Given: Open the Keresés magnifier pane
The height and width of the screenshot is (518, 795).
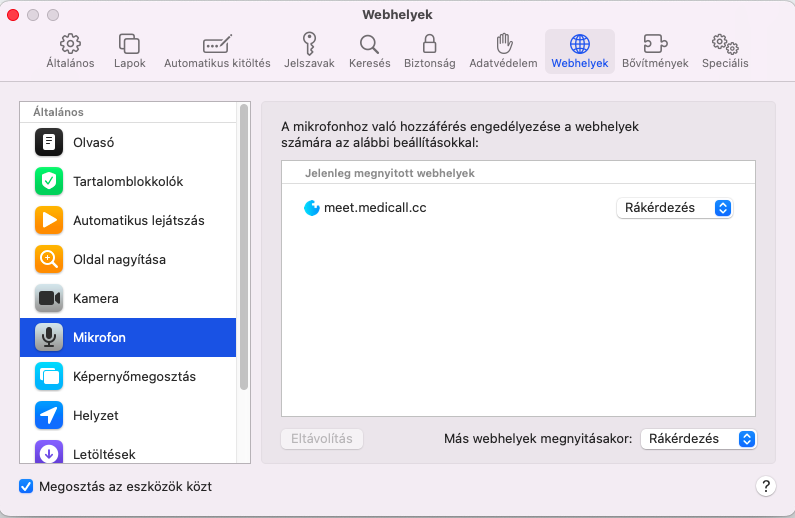Looking at the screenshot, I should (369, 51).
